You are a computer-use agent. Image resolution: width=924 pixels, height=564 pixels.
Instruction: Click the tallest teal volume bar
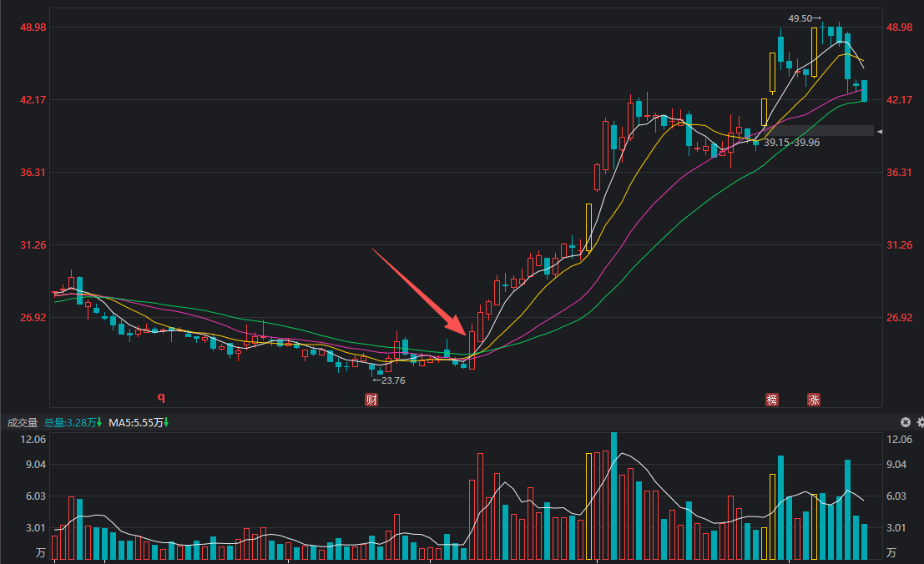pos(614,496)
